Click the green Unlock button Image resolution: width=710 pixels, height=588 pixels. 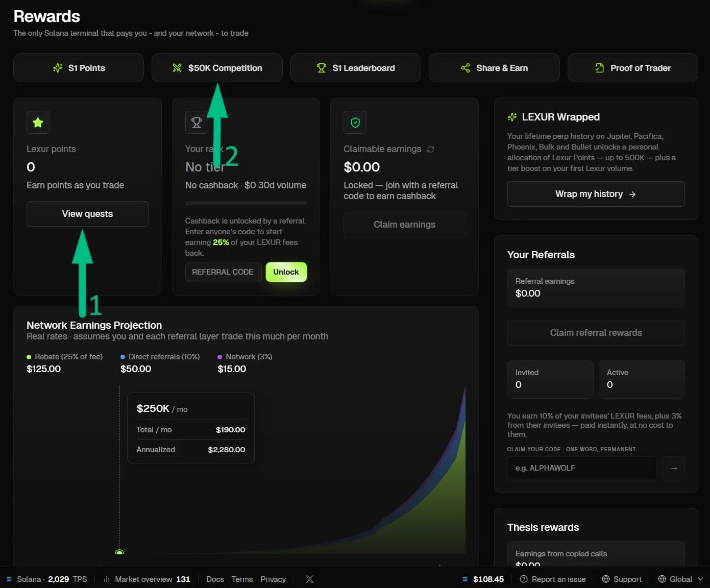click(286, 272)
